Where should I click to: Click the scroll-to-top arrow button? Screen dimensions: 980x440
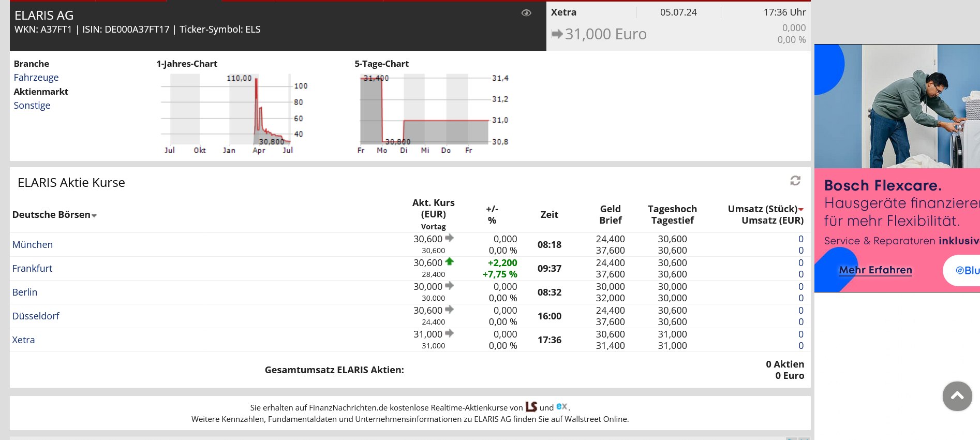[957, 396]
